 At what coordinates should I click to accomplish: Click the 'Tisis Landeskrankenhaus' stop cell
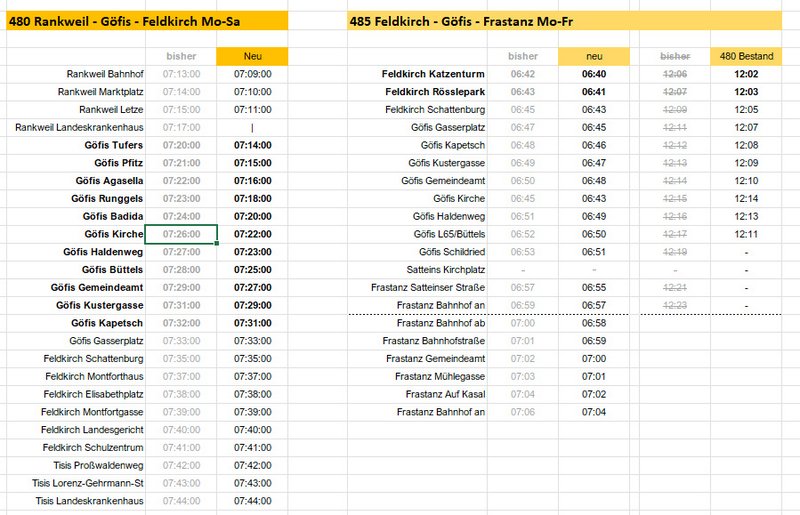pos(76,501)
